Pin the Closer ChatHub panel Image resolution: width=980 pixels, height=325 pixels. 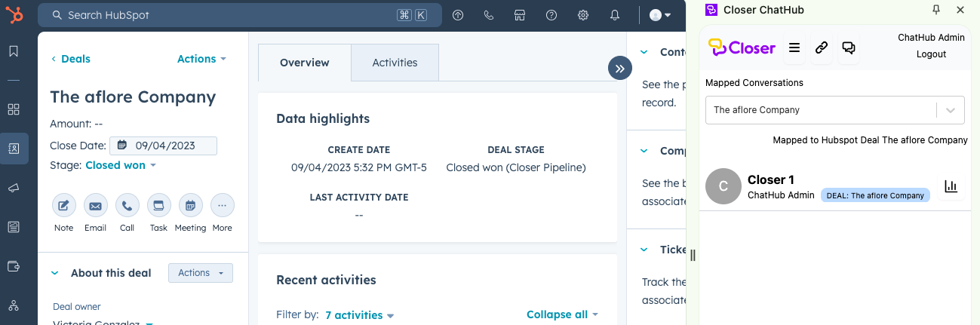tap(936, 10)
